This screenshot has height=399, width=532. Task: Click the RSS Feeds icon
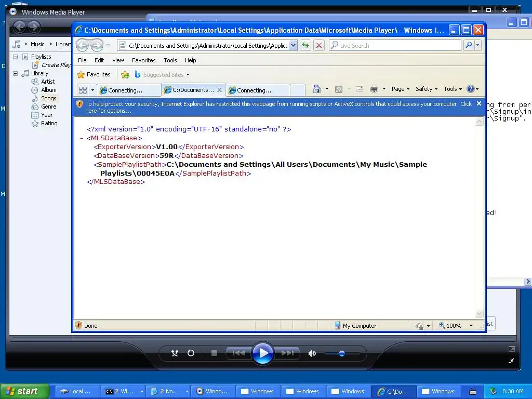click(x=339, y=89)
